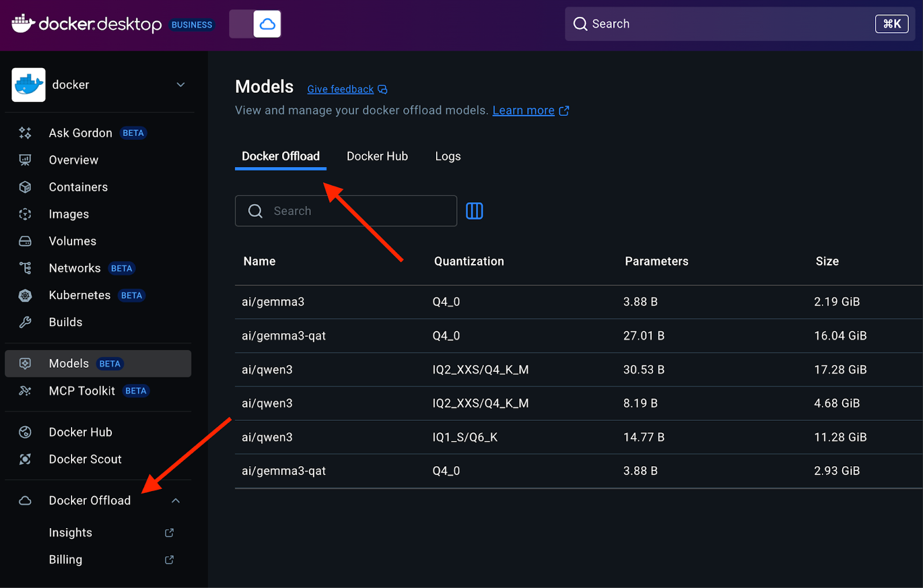Image resolution: width=923 pixels, height=588 pixels.
Task: Switch to the Logs tab
Action: 448,156
